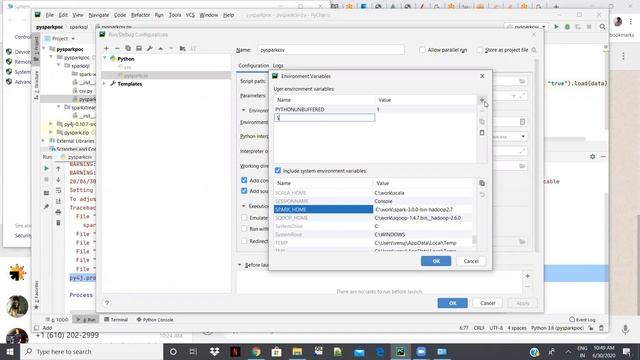
Task: Edit templates with the wrench icon
Action: click(x=150, y=48)
